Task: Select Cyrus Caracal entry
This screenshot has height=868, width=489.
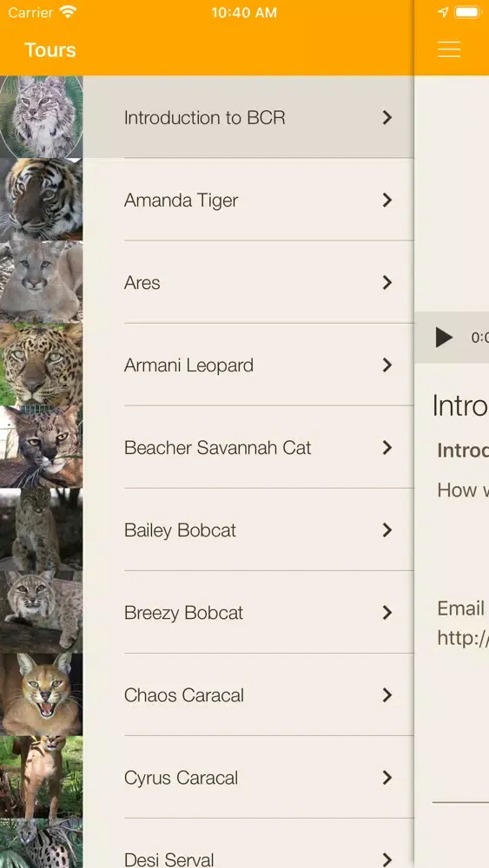Action: (207, 777)
